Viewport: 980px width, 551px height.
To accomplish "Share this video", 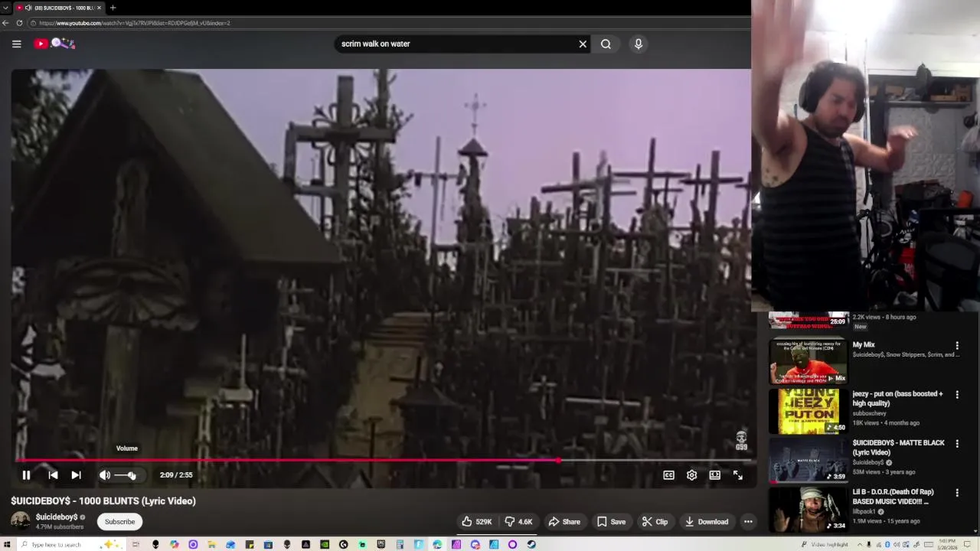I will click(564, 522).
